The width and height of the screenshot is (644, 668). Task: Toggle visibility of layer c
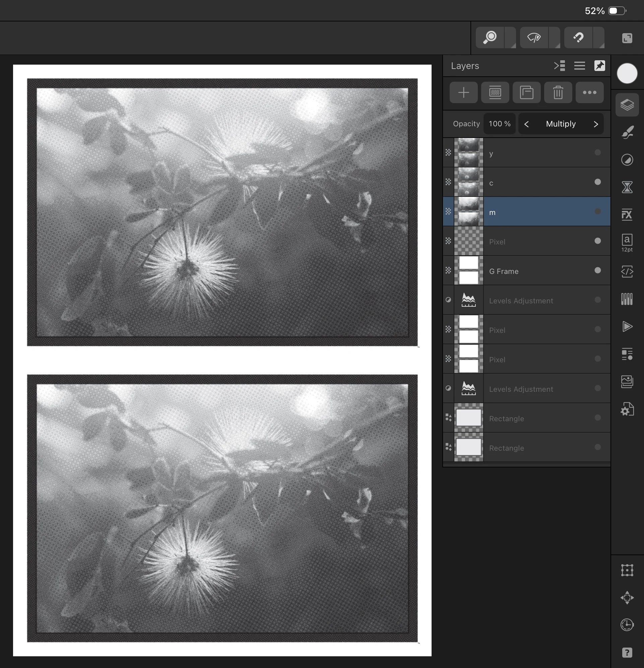[x=598, y=182]
